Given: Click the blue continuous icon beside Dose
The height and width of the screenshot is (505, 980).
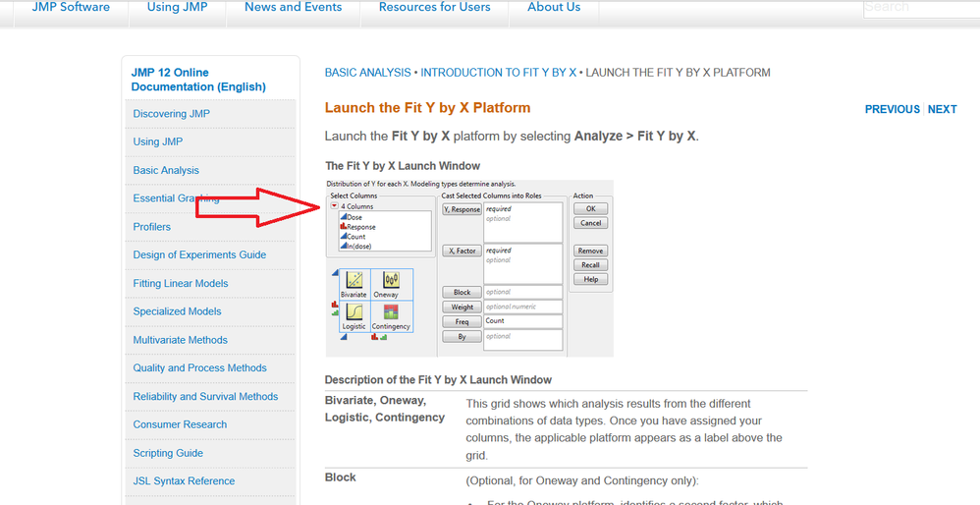Looking at the screenshot, I should point(343,217).
